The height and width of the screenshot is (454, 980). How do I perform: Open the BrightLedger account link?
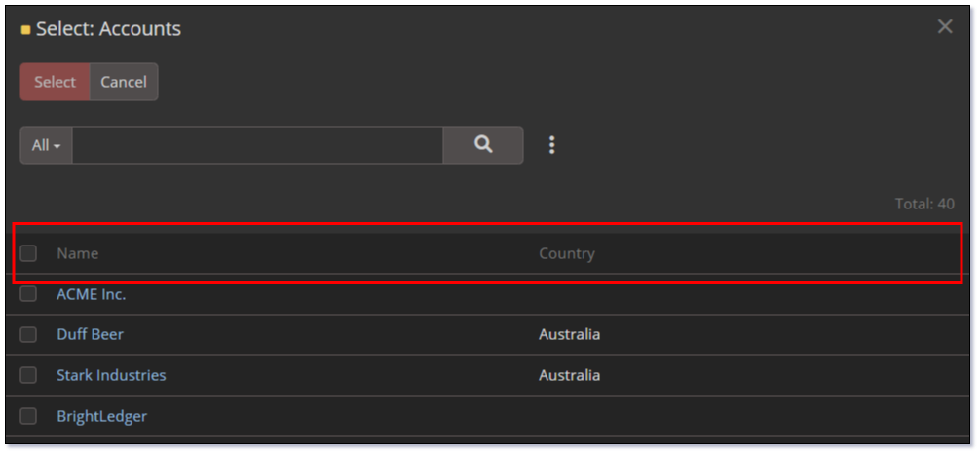pos(102,416)
